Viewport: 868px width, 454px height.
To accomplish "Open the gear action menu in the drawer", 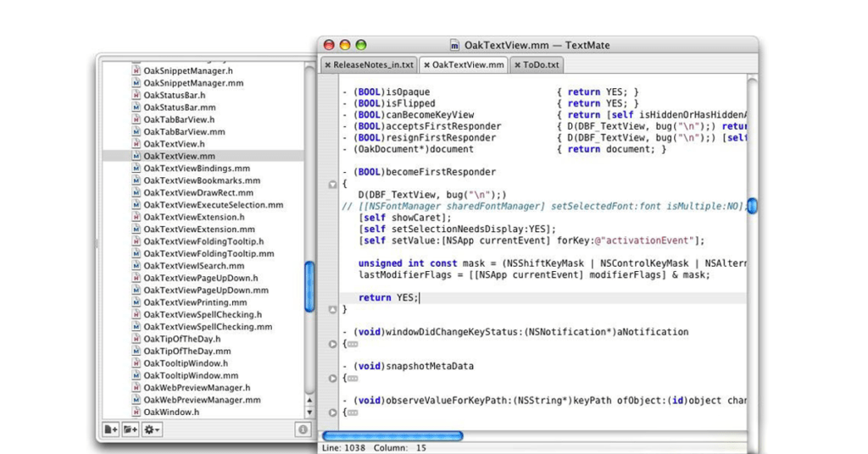I will click(152, 429).
